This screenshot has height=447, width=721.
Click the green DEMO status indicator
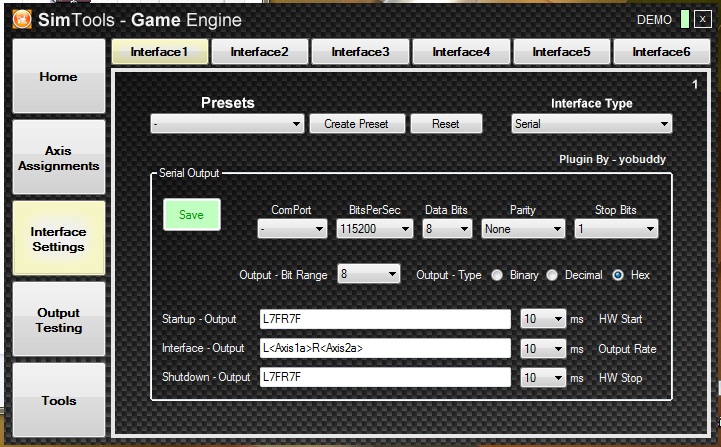(685, 19)
